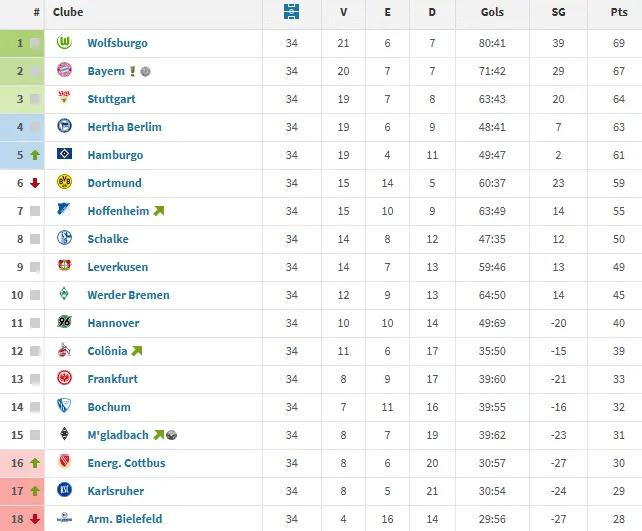The height and width of the screenshot is (531, 642).
Task: Sort table by Pts column header
Action: (619, 12)
